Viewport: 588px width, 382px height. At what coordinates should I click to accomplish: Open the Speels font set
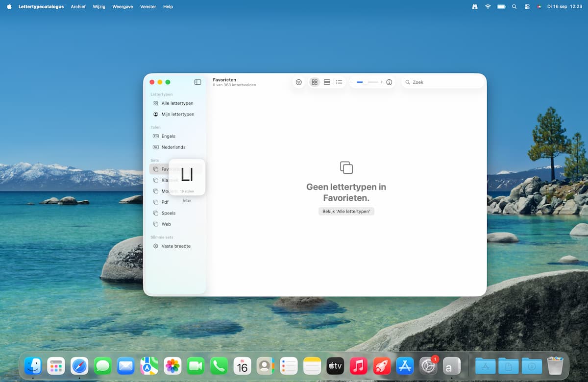coord(168,213)
